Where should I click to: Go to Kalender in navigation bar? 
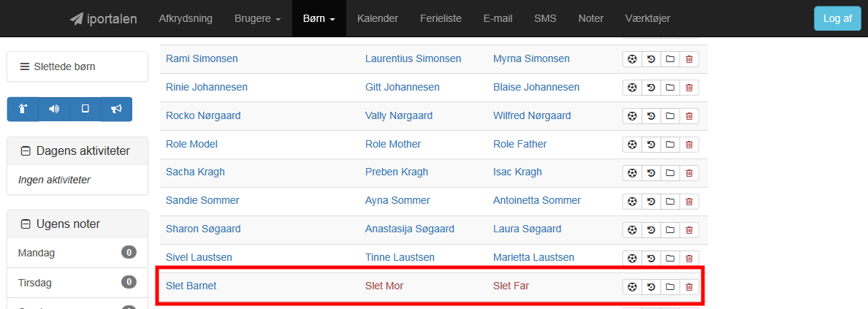pyautogui.click(x=378, y=18)
